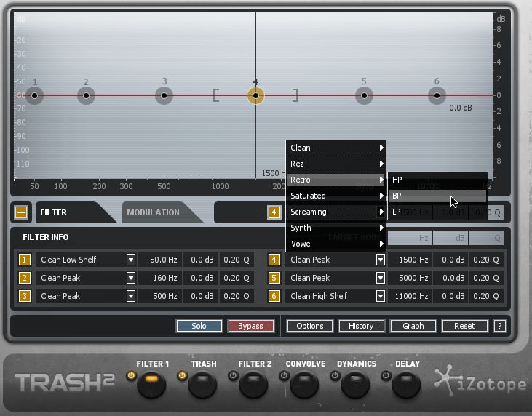Image resolution: width=532 pixels, height=416 pixels.
Task: Click band 6 frequency field 11000 Hz
Action: click(410, 296)
